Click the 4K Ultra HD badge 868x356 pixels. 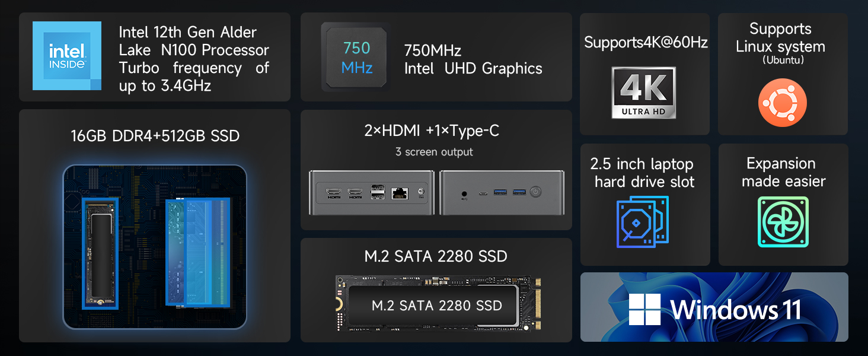[x=644, y=92]
